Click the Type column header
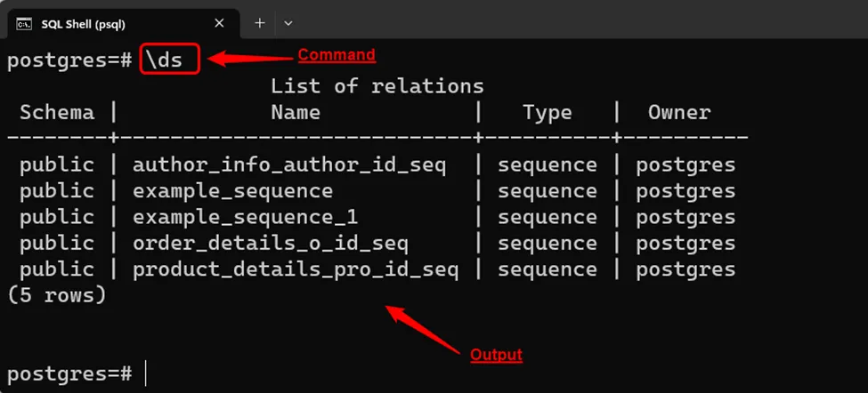The height and width of the screenshot is (393, 868). tap(547, 112)
